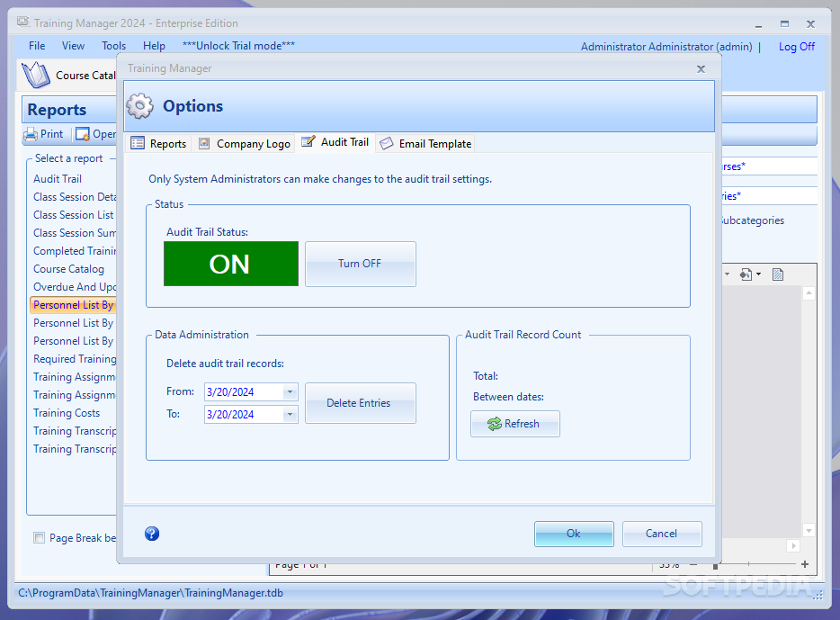Close the Options dialog with X
This screenshot has width=840, height=620.
pos(701,68)
